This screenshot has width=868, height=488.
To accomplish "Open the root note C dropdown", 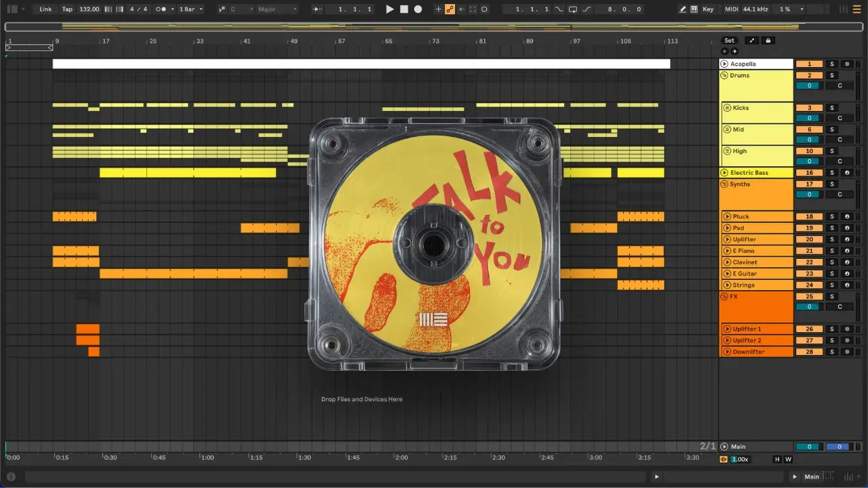I will [x=241, y=9].
